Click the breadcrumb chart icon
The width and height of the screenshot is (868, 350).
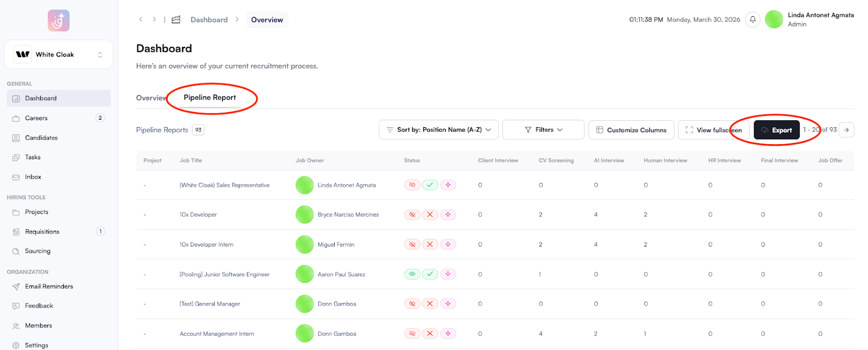click(x=176, y=20)
